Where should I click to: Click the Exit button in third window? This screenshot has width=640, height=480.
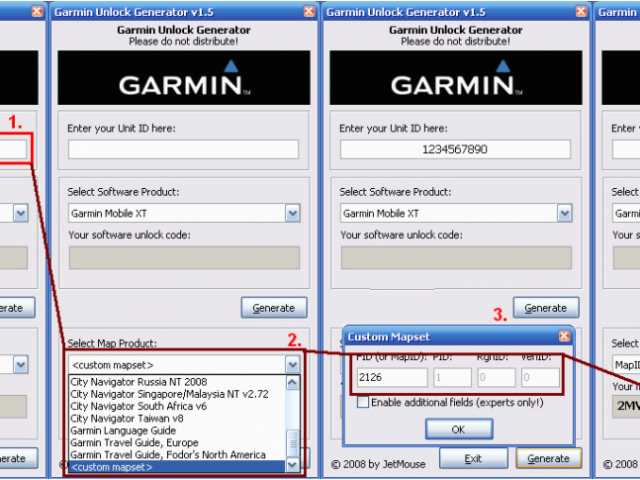[473, 459]
